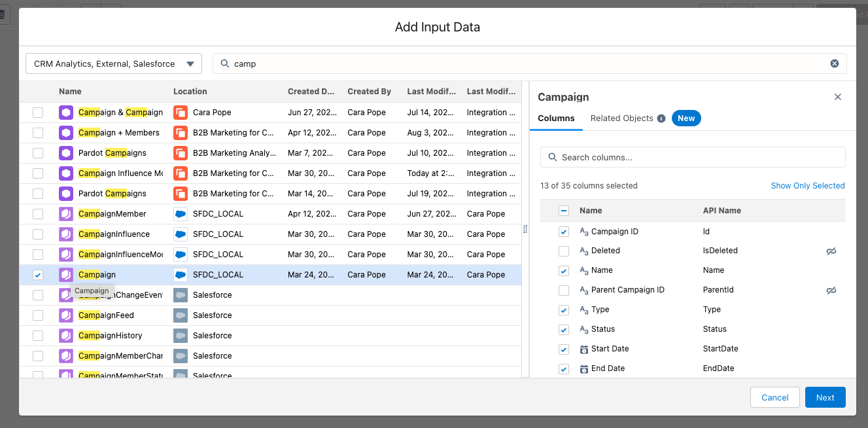Click the hidden-eye icon on Deleted row
Screen dimensions: 868x428
point(831,251)
